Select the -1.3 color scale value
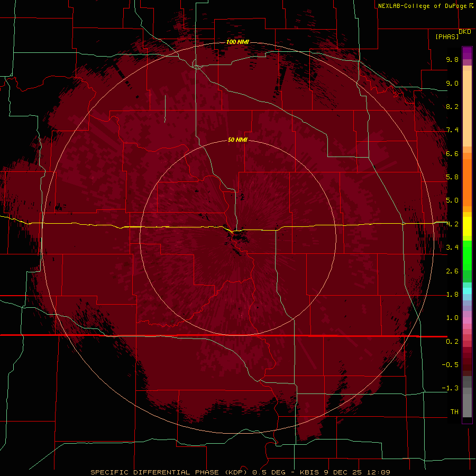The height and width of the screenshot is (476, 476). 450,388
